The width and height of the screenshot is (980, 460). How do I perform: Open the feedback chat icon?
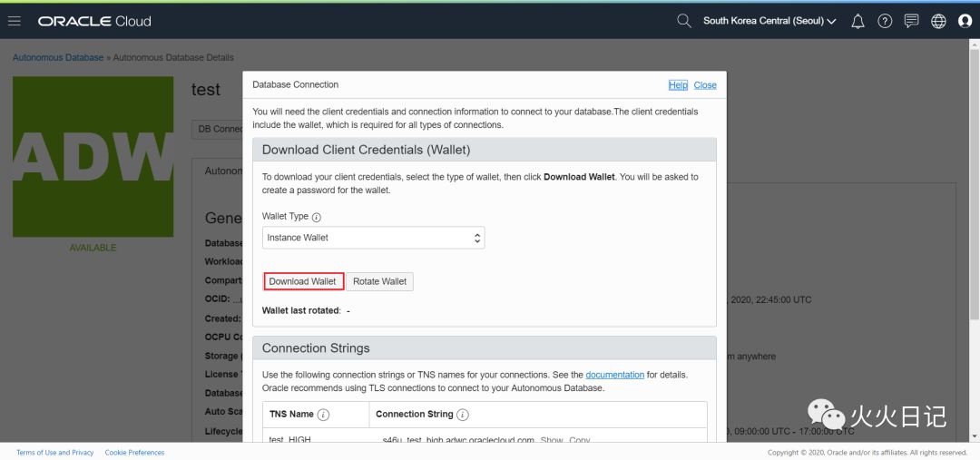911,21
